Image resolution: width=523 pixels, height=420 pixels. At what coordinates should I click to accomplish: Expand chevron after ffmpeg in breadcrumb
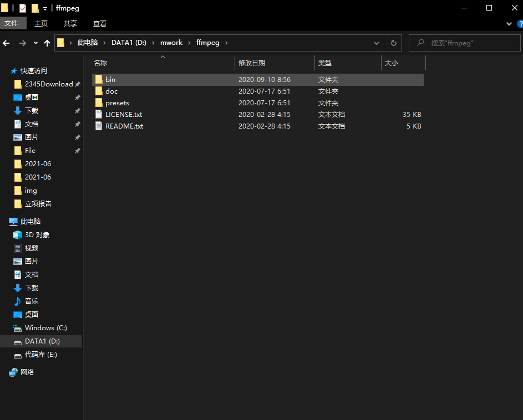[226, 43]
